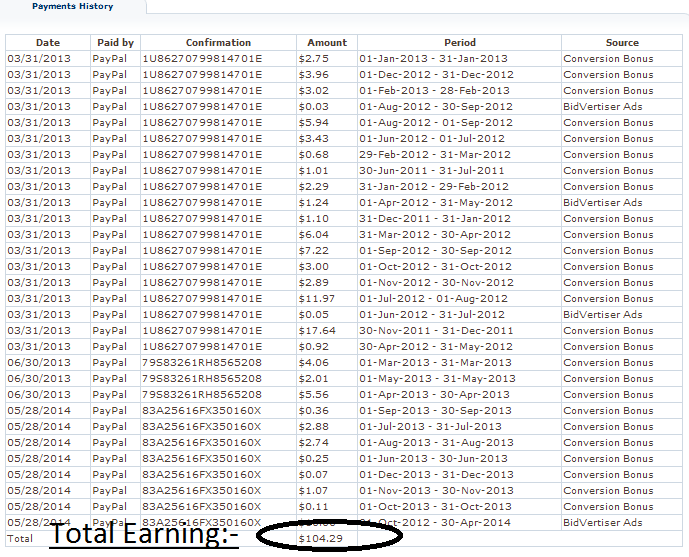Click date 03/31/2013 in the $3.96 row

(x=39, y=75)
